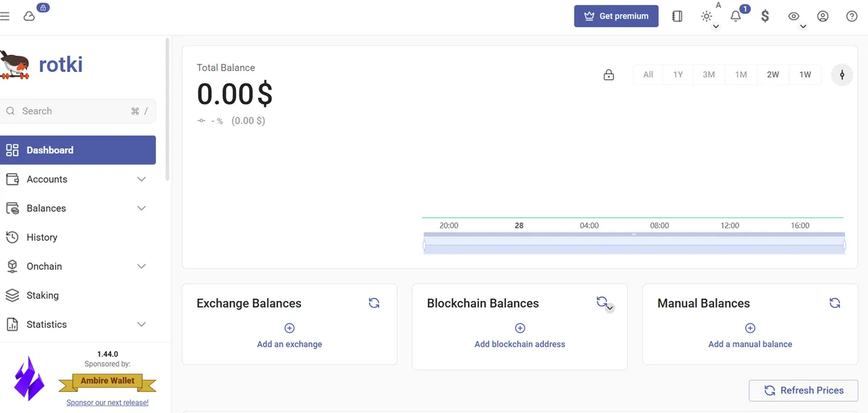The width and height of the screenshot is (868, 413).
Task: Click the padlock icon near the chart
Action: click(609, 75)
